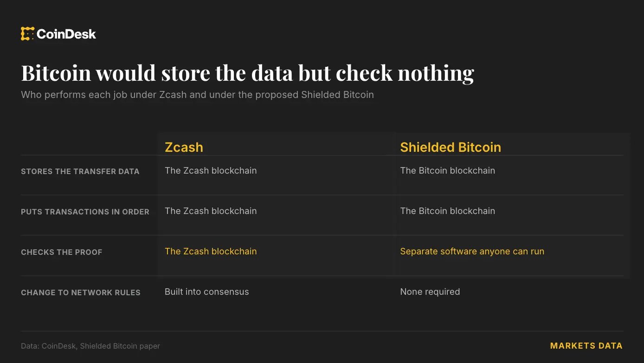
Task: Click the 'Puts transactions in order' row label
Action: click(85, 212)
